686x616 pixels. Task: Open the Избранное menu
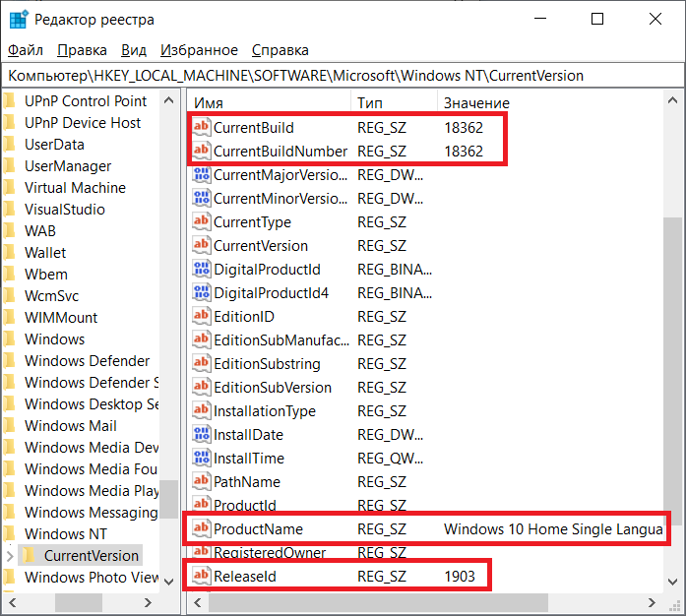[199, 50]
